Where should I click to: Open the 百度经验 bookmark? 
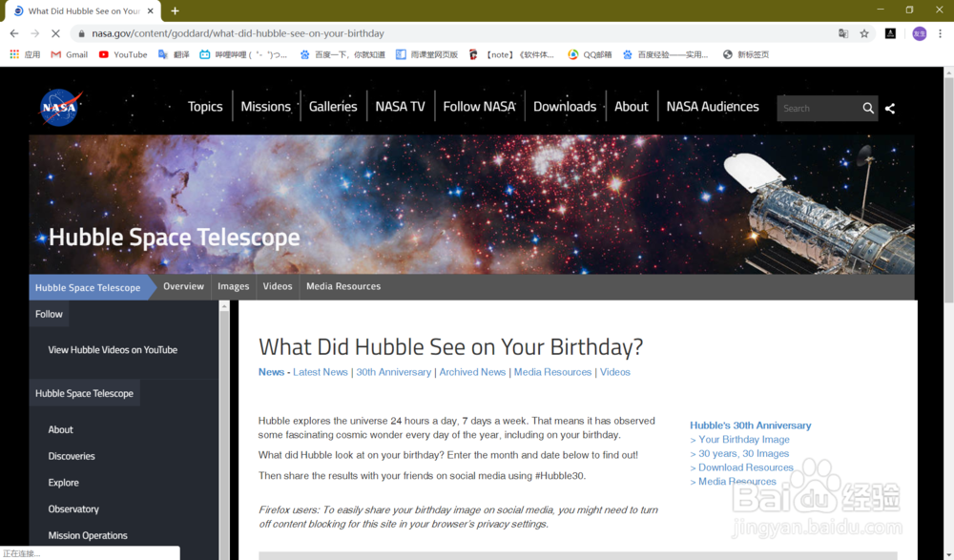pos(665,54)
